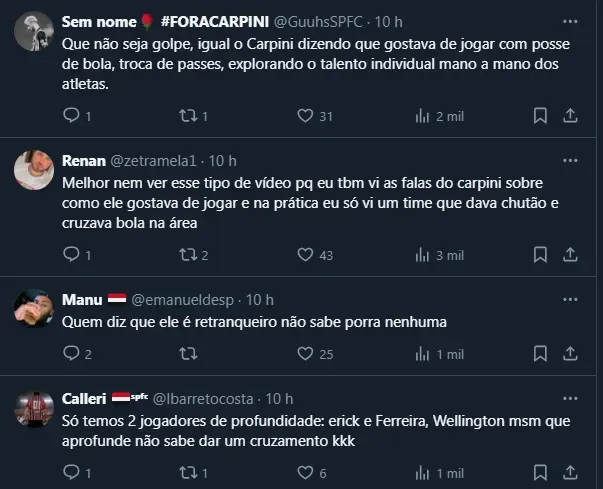This screenshot has height=489, width=603.
Task: Open more options on Renan's tweet
Action: 569,160
